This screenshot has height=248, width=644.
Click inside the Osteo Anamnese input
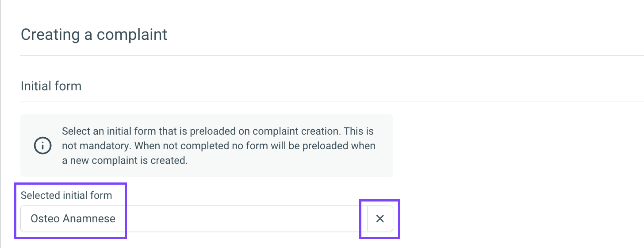pyautogui.click(x=194, y=218)
